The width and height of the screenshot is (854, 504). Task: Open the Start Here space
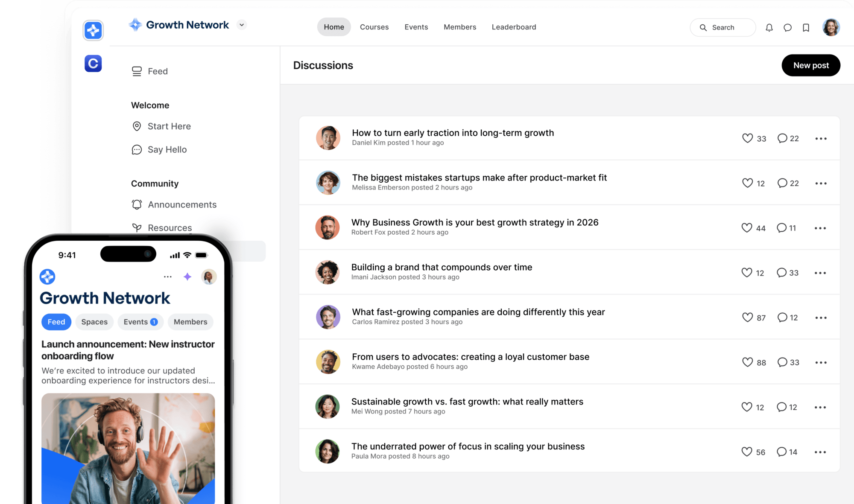pos(161,126)
